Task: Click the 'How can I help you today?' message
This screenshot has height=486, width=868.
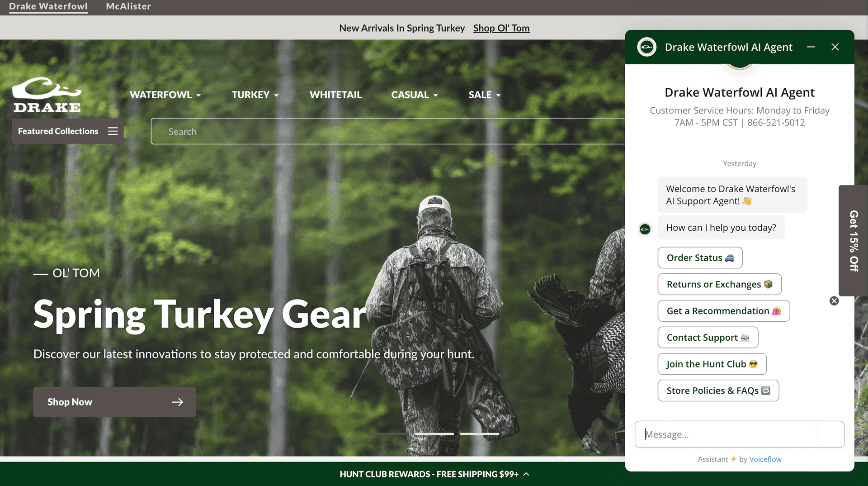Action: 721,228
